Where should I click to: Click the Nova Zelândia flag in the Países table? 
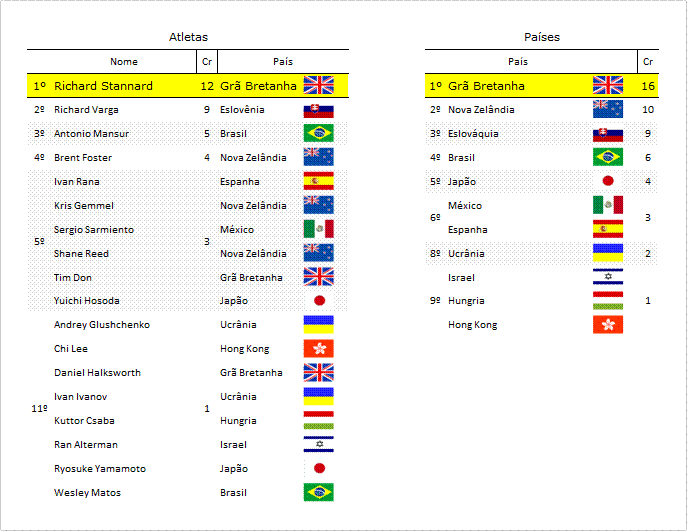(608, 109)
